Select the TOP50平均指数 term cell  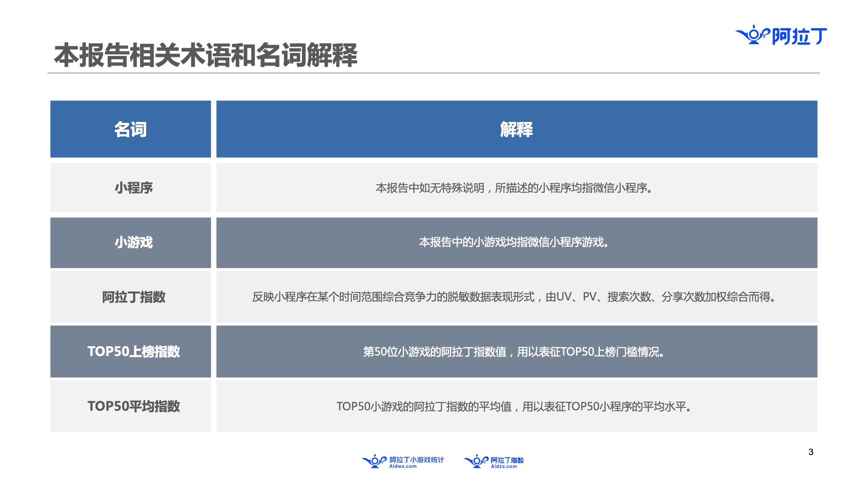(131, 406)
